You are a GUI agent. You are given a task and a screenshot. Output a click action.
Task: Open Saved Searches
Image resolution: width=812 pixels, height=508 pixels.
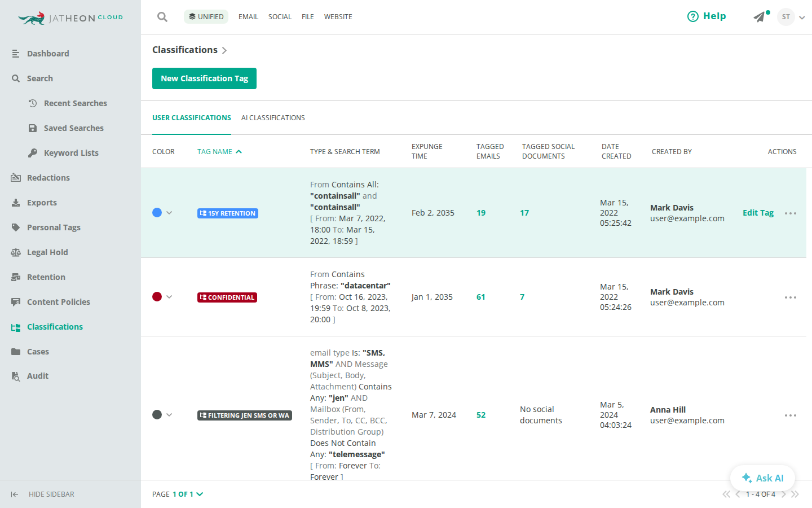click(x=74, y=128)
